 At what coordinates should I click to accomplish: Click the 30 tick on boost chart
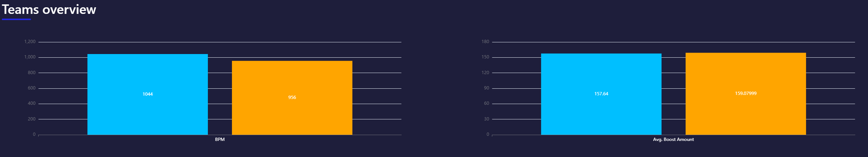tap(486, 119)
